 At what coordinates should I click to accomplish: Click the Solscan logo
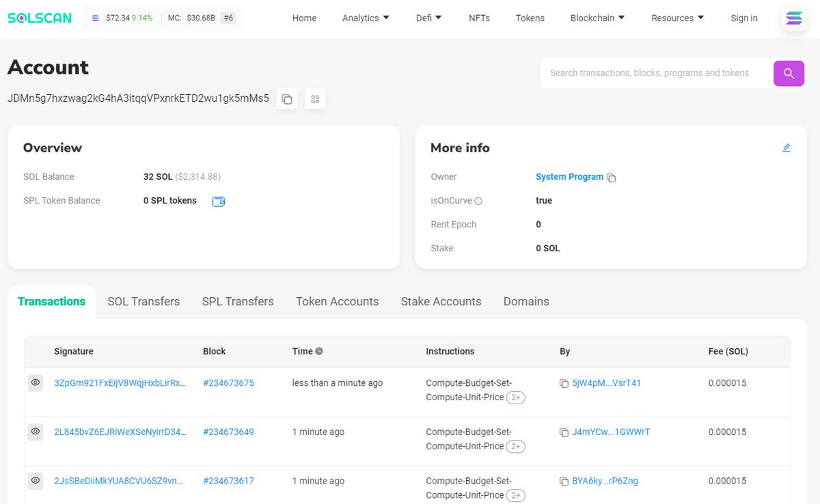(40, 18)
